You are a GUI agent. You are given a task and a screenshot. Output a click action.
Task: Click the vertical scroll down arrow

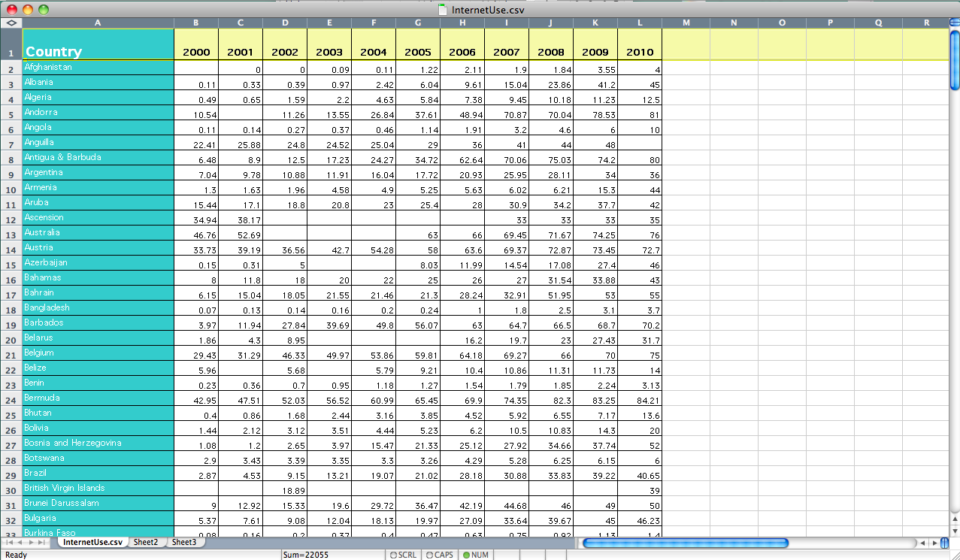(x=954, y=529)
